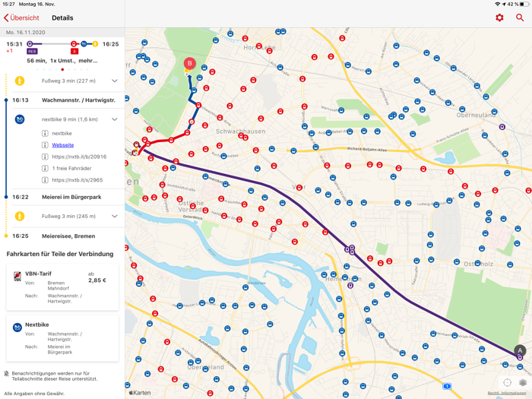The height and width of the screenshot is (399, 532).
Task: Click trip summary 56 min, 1x Umst.
Action: 62,61
